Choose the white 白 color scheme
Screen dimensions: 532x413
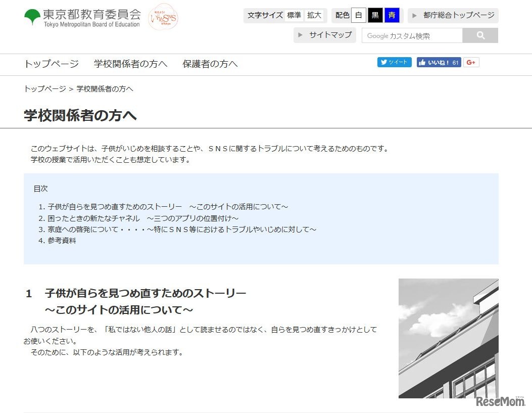358,15
